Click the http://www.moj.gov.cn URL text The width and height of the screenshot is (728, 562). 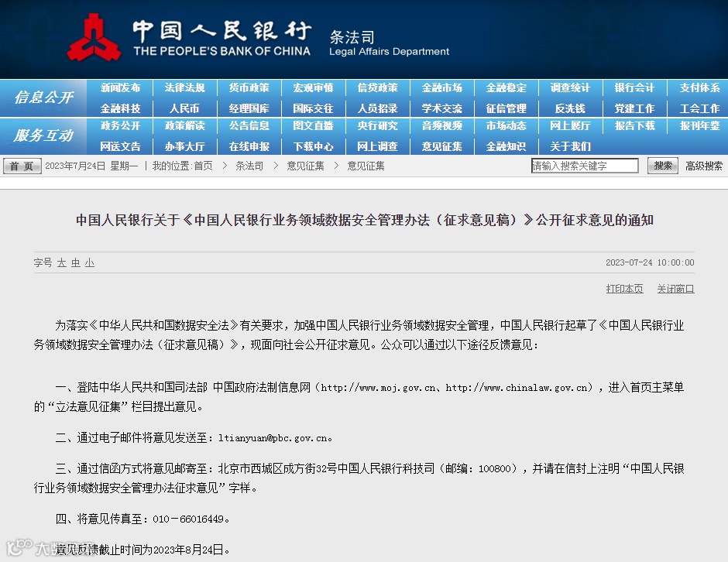coord(378,388)
